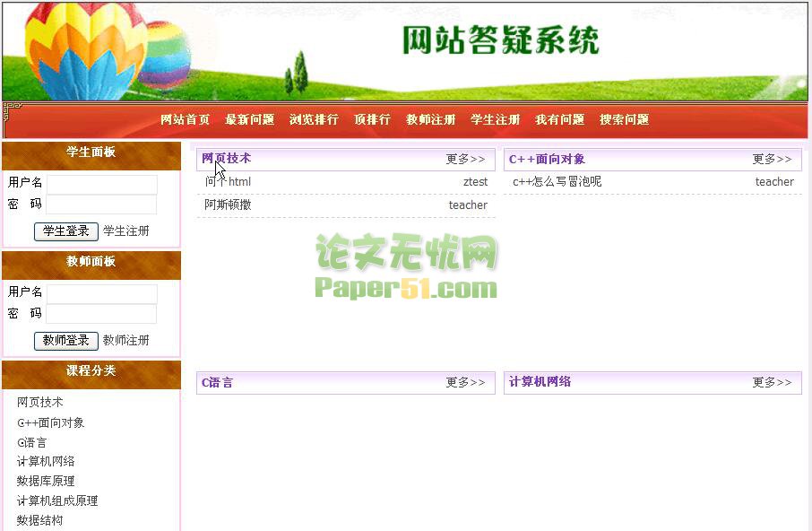Select 顶排行 in the navigation bar
This screenshot has height=531, width=812.
pyautogui.click(x=372, y=119)
